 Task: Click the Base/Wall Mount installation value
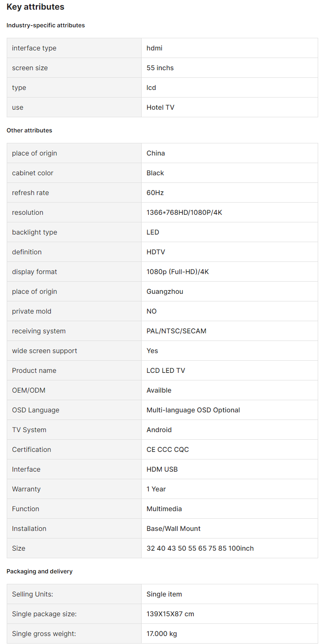click(x=174, y=528)
